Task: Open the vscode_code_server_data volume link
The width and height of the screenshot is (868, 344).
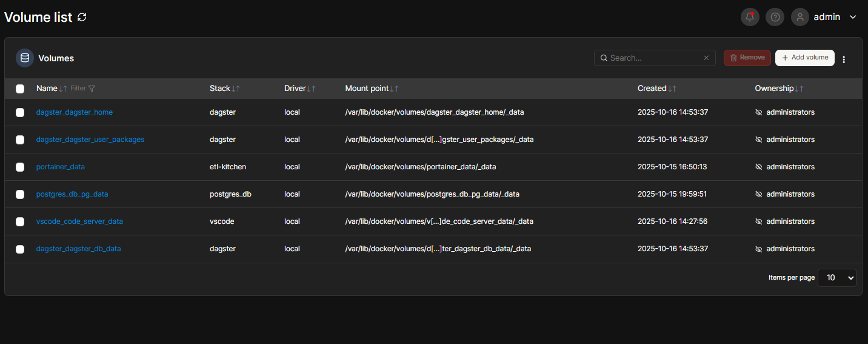Action: [x=79, y=221]
